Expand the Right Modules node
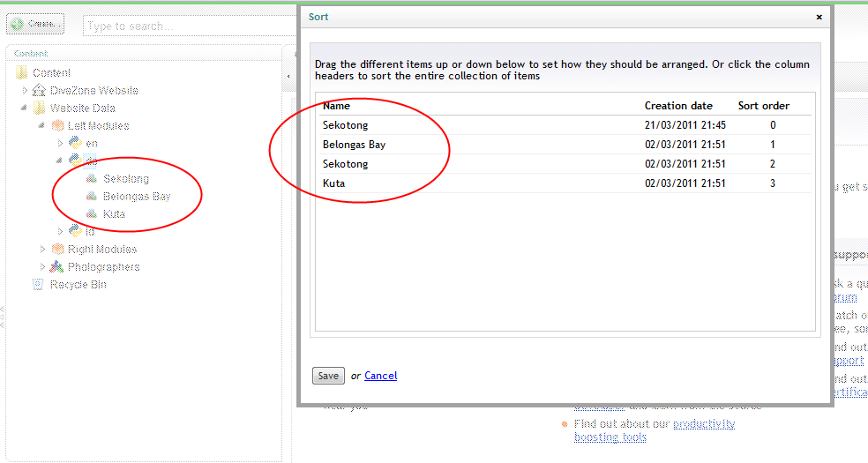The height and width of the screenshot is (463, 868). pyautogui.click(x=42, y=250)
